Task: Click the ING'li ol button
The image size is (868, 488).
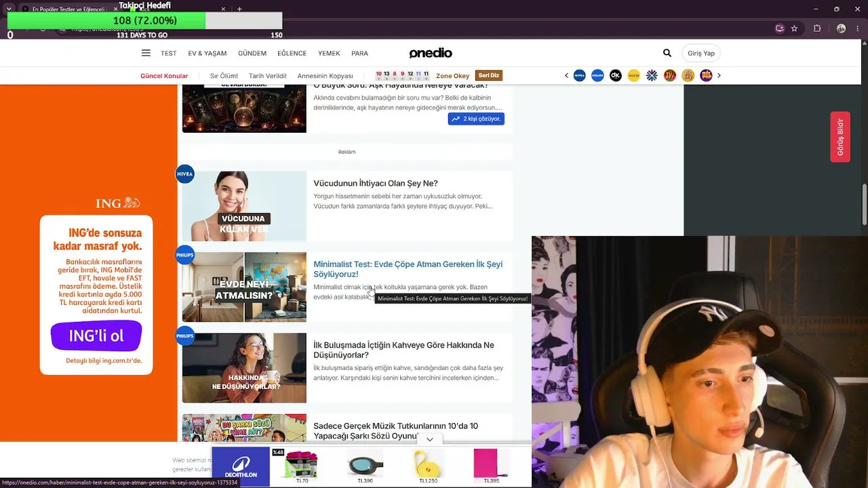Action: tap(96, 335)
